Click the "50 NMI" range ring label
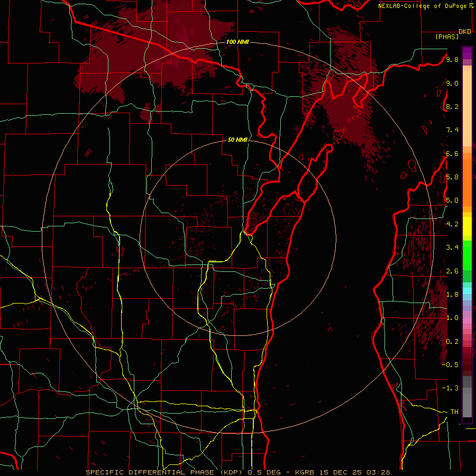The image size is (476, 476). (x=237, y=140)
